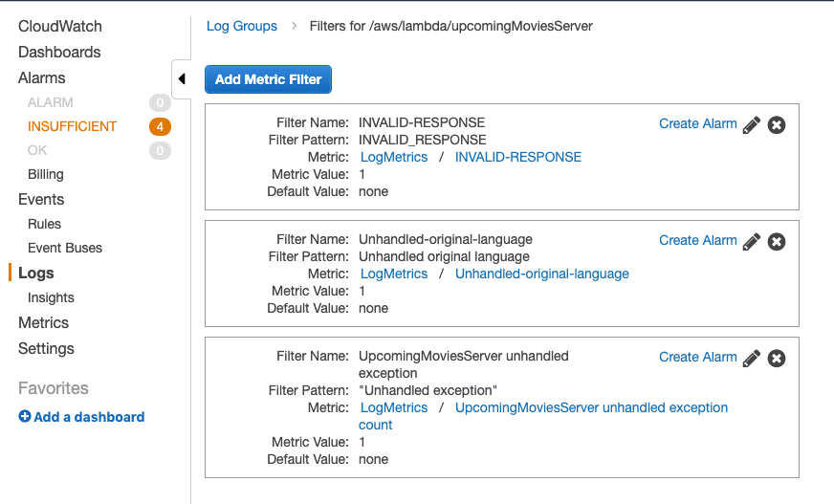Edit the Unhandled-original-language filter pencil icon
834x504 pixels.
click(751, 242)
